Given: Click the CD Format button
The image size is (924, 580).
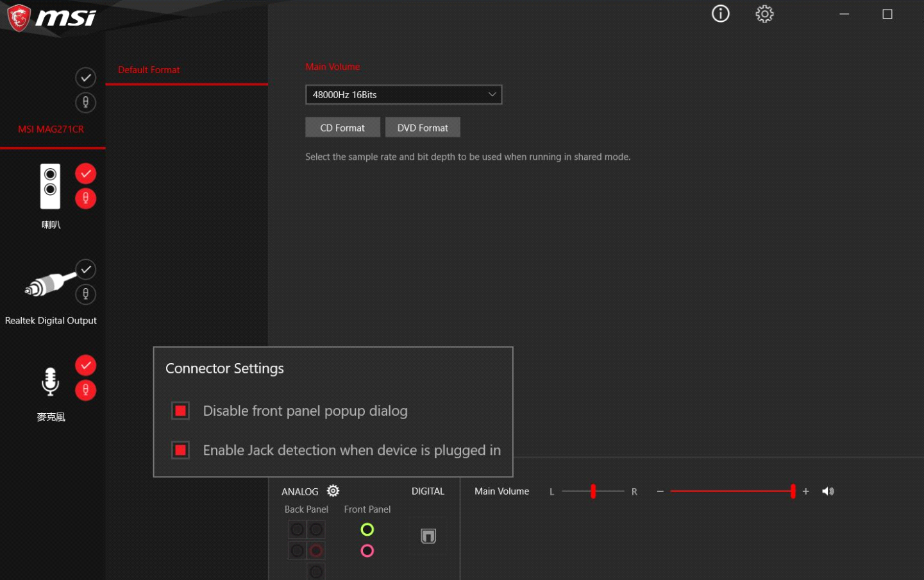Looking at the screenshot, I should pyautogui.click(x=342, y=128).
